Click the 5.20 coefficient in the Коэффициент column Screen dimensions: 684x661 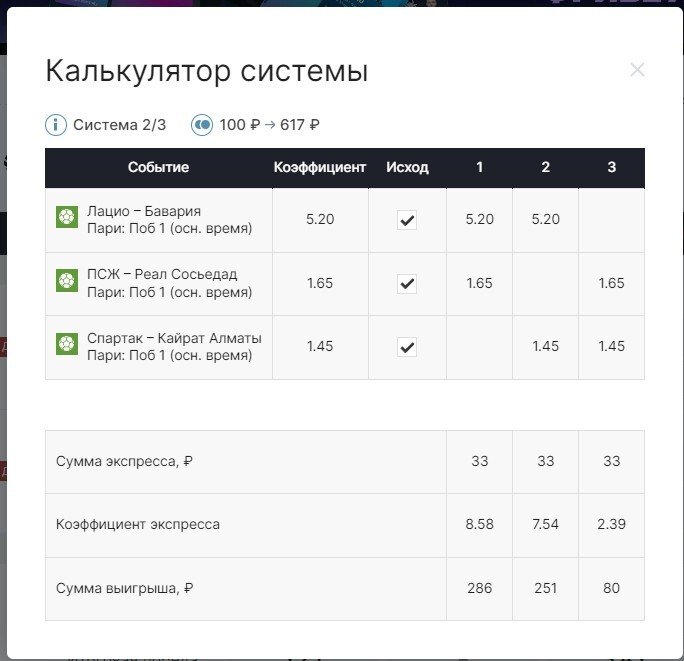pyautogui.click(x=320, y=219)
